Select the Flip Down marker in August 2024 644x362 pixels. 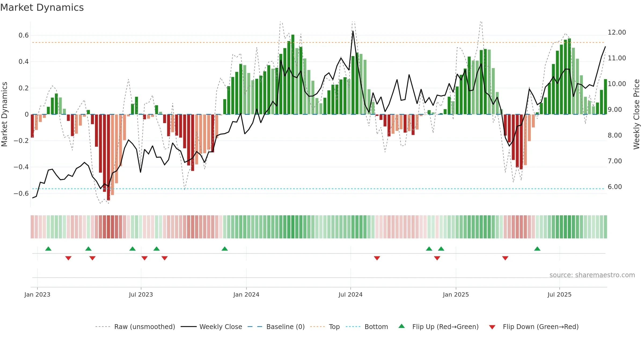pyautogui.click(x=377, y=258)
